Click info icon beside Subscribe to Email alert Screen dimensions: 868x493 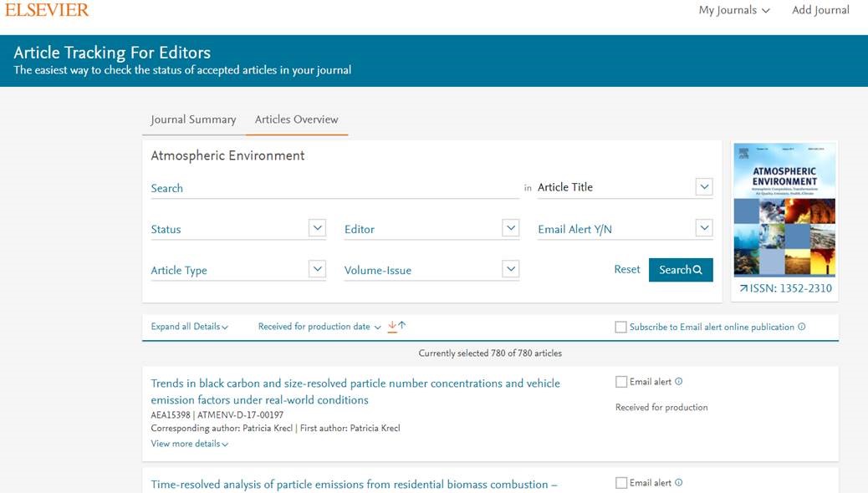[802, 327]
